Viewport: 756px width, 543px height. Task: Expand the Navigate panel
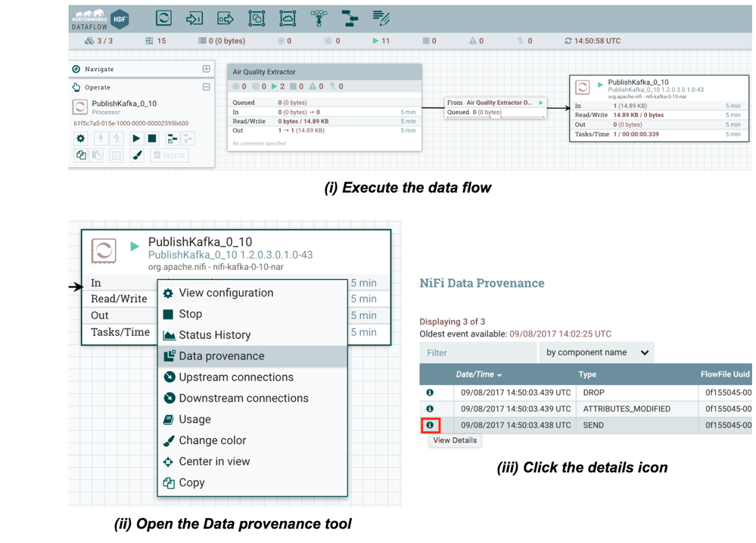(x=207, y=69)
